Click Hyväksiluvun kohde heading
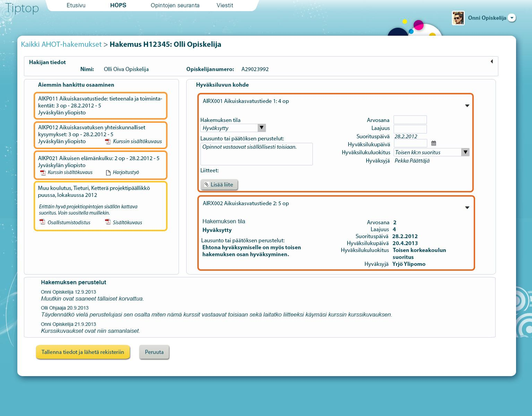The width and height of the screenshot is (532, 416). [222, 85]
